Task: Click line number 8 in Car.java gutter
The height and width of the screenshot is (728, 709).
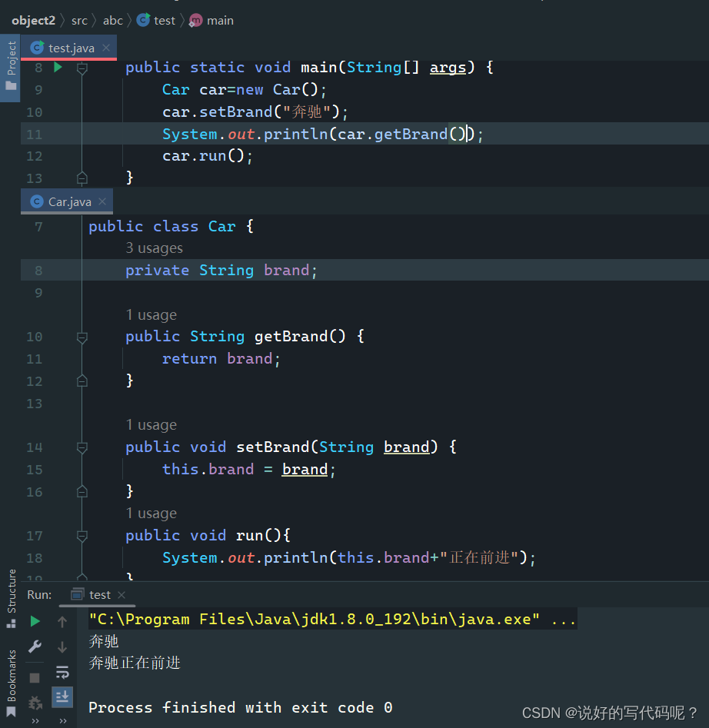Action: click(x=38, y=271)
